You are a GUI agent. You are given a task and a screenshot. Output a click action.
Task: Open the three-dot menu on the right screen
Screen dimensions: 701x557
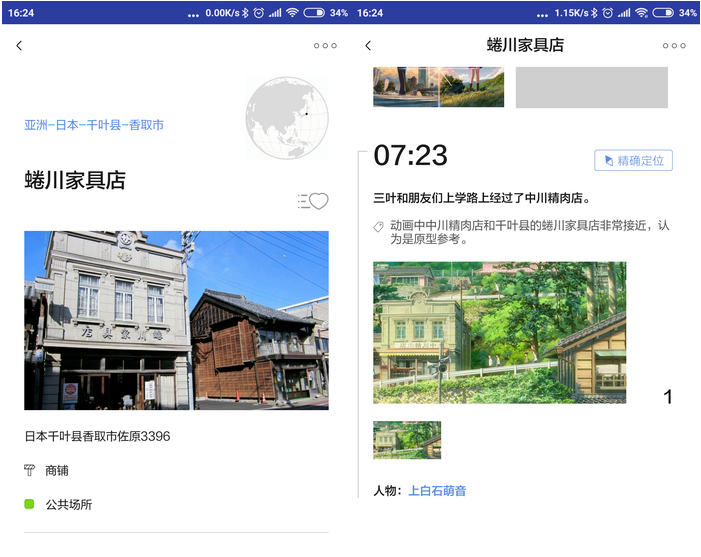coord(674,46)
